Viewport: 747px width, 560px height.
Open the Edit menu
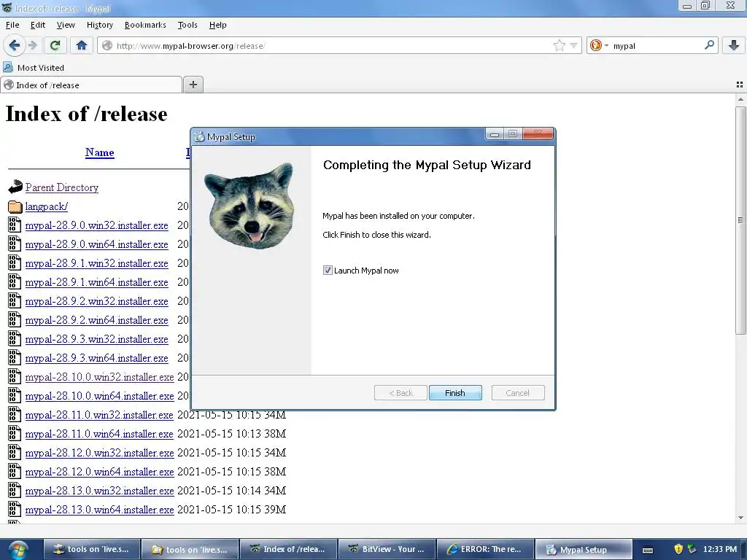pos(38,25)
